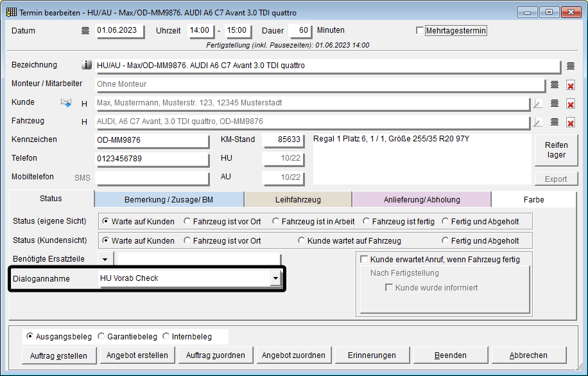Click the tire storage notes text area
588x376 pixels.
422,159
